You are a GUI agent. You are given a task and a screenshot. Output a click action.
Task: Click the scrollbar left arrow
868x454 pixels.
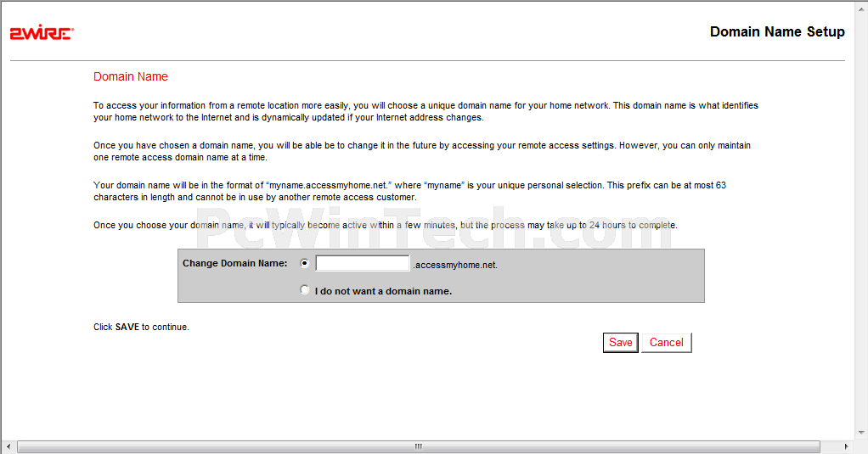pyautogui.click(x=8, y=446)
